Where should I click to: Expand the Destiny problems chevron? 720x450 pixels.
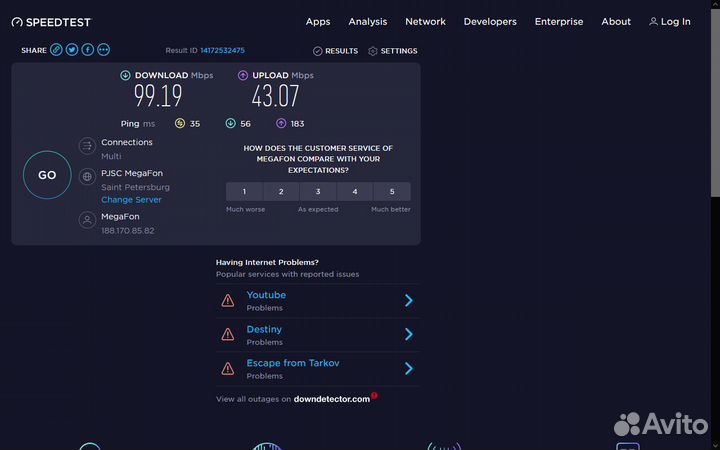pos(409,334)
